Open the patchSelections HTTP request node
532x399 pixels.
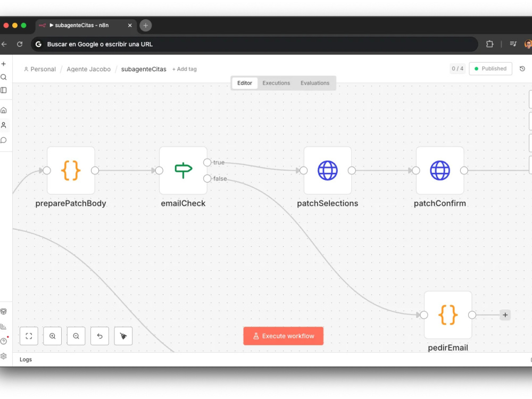[x=327, y=170]
